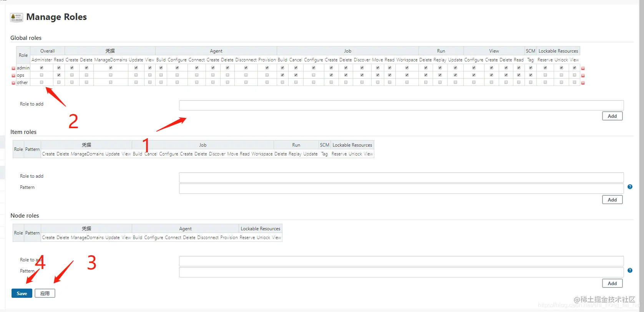Viewport: 644px width, 312px height.
Task: Check Overall Administer for the other role
Action: coord(41,82)
